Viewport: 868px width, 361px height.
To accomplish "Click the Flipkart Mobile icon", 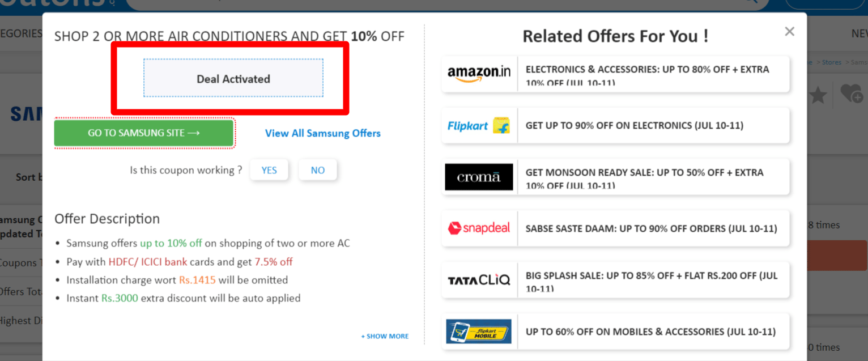I will coord(479,332).
